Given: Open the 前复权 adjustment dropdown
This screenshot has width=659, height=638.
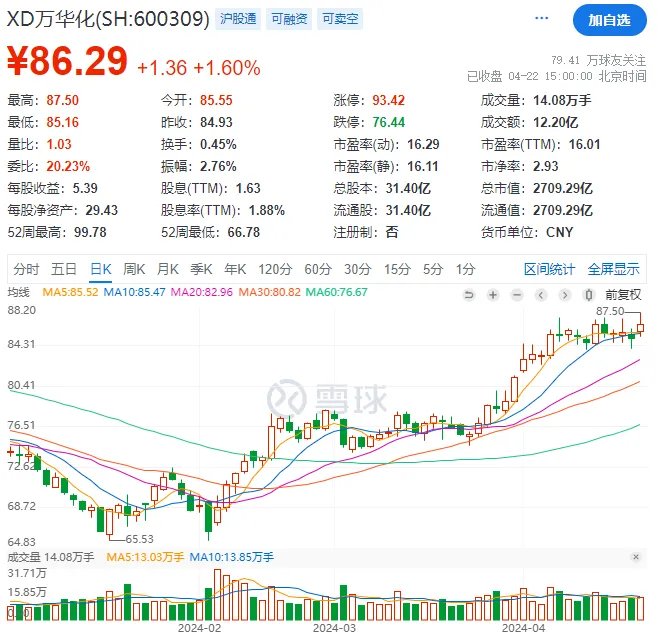Looking at the screenshot, I should 623,295.
